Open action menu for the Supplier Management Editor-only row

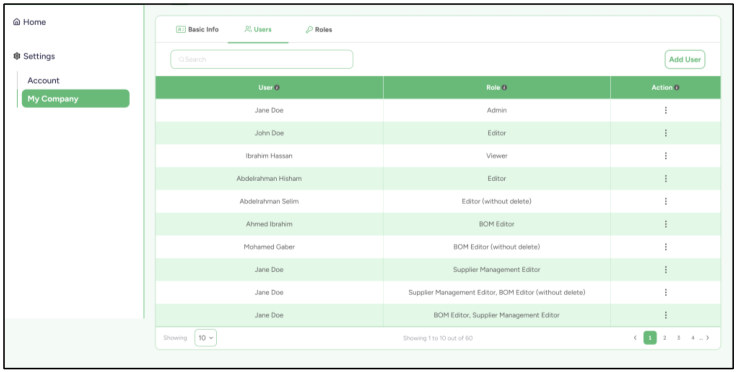point(666,269)
